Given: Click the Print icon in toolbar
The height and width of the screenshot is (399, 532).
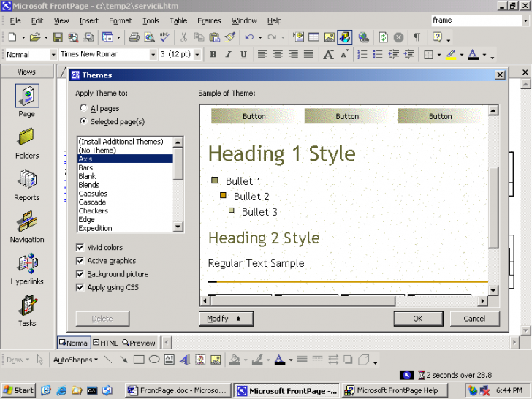Looking at the screenshot, I should 134,37.
